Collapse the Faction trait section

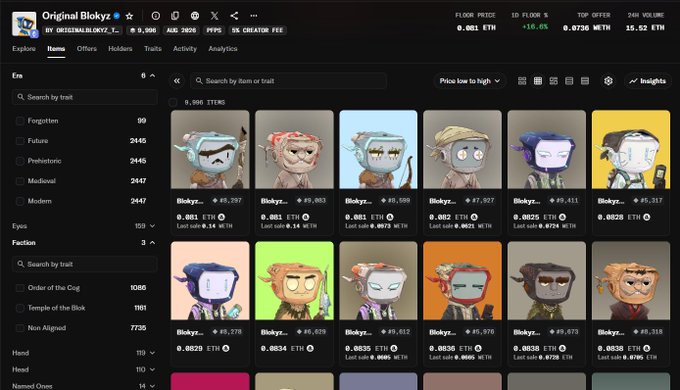click(x=153, y=243)
